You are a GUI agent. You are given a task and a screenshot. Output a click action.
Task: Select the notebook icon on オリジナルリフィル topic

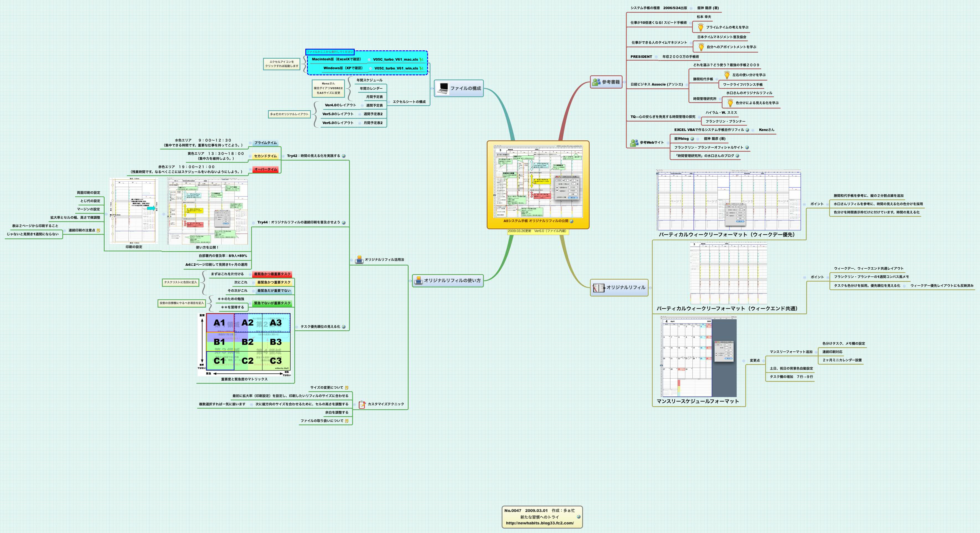(x=599, y=288)
